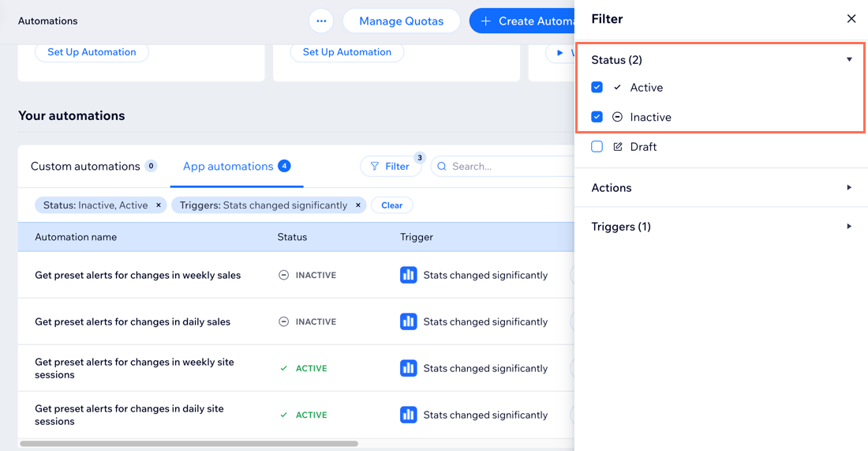Select the App automations tab
The width and height of the screenshot is (868, 451).
228,167
